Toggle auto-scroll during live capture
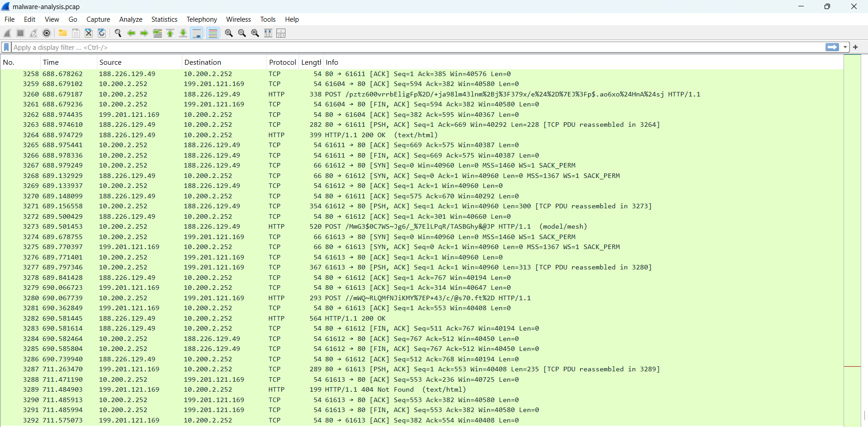The width and height of the screenshot is (868, 427). (197, 33)
